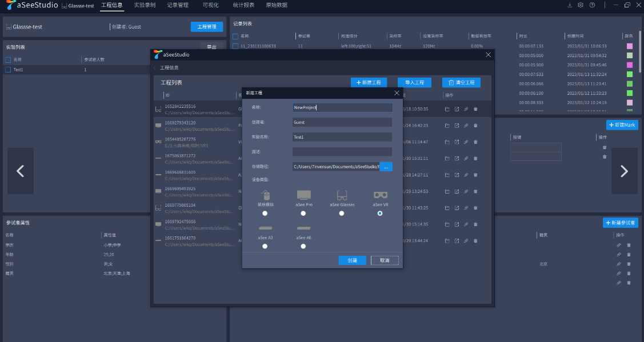Open the help question-mark icon

point(592,5)
